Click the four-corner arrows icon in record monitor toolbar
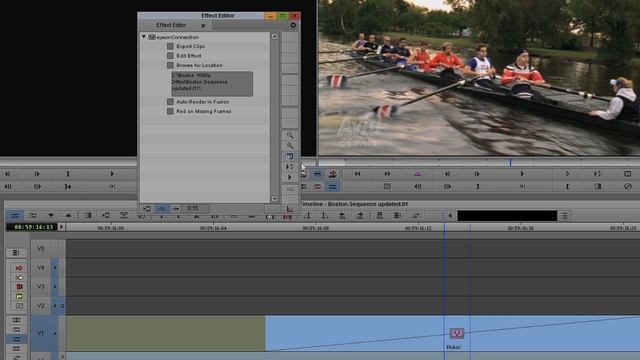This screenshot has height=360, width=640. point(597,174)
